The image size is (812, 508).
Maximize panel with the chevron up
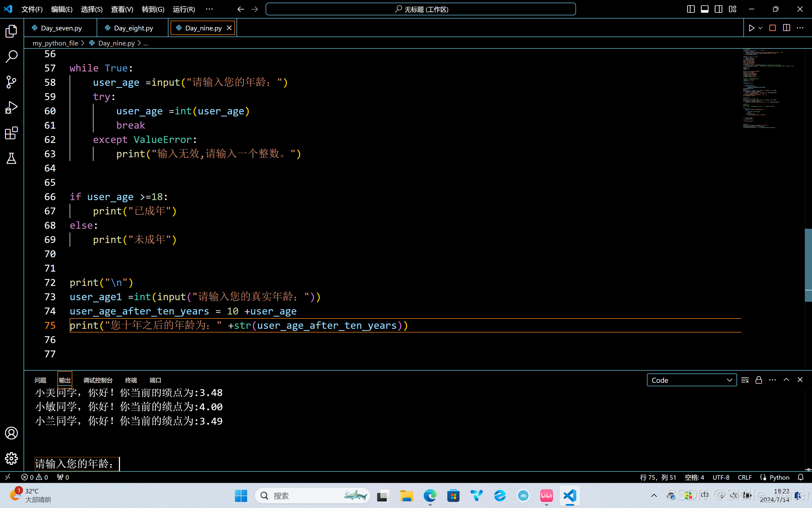(786, 380)
